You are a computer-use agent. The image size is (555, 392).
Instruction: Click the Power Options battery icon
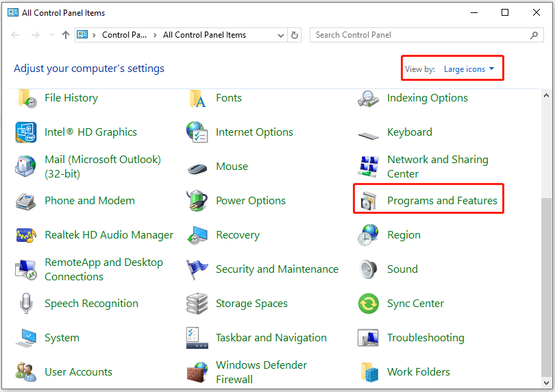click(197, 200)
